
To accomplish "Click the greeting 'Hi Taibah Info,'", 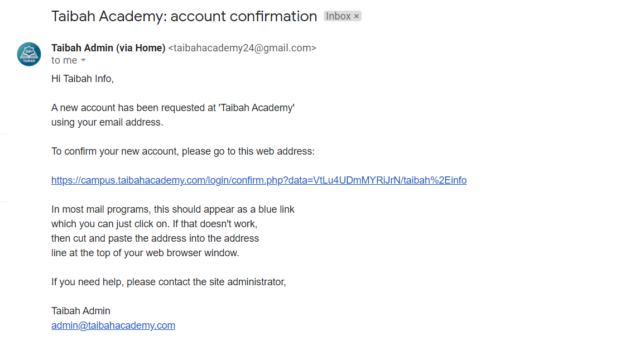I will (83, 79).
